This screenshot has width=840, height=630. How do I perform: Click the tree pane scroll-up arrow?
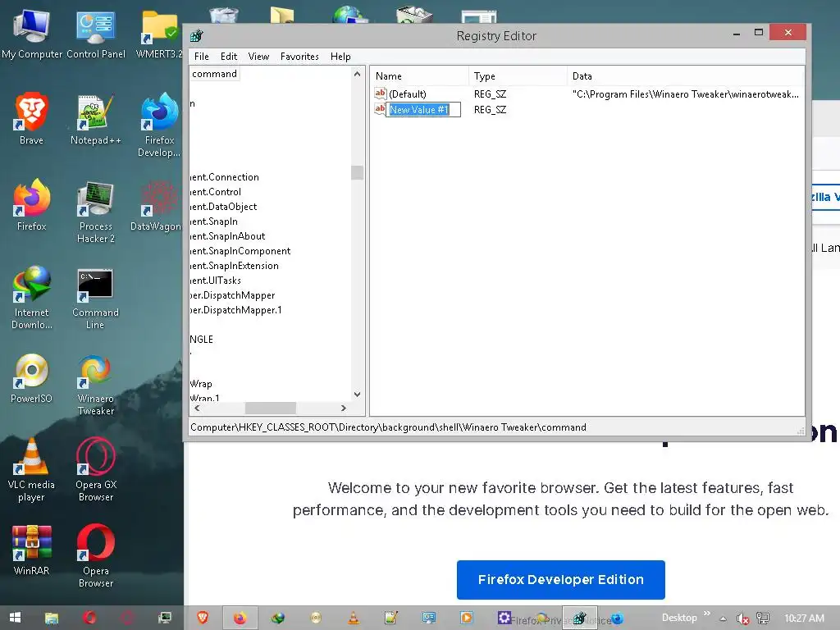358,75
